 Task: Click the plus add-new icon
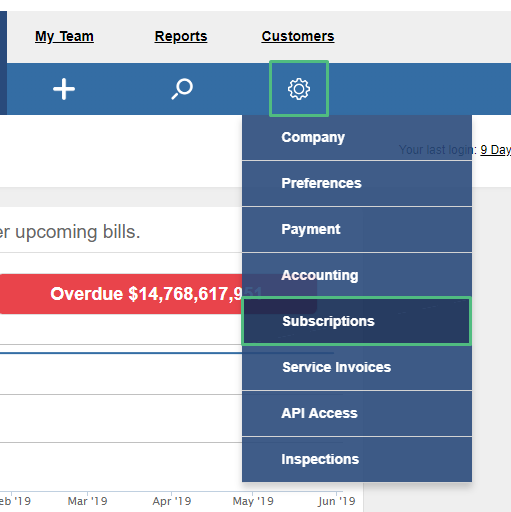[x=64, y=89]
